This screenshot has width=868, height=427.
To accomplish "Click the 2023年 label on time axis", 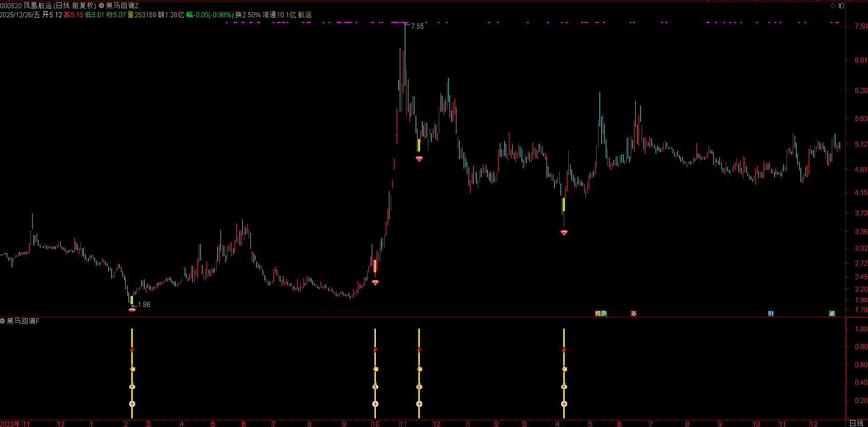I will tap(10, 424).
